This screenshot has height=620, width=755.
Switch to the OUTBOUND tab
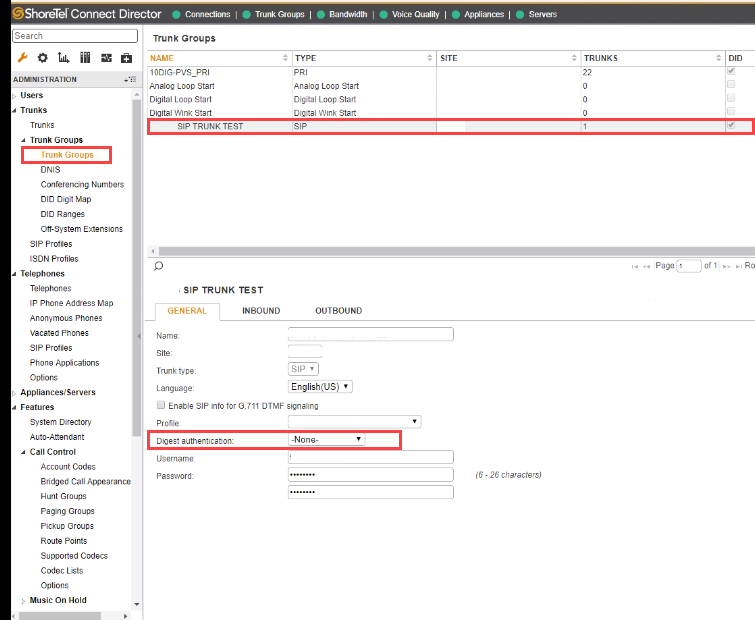pyautogui.click(x=338, y=311)
